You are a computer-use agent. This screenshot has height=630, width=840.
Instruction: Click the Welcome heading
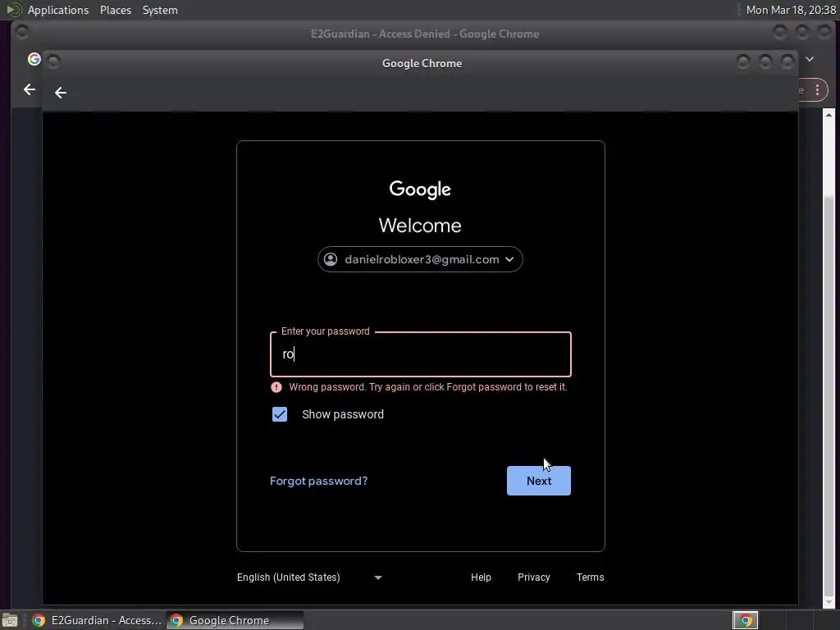coord(420,226)
